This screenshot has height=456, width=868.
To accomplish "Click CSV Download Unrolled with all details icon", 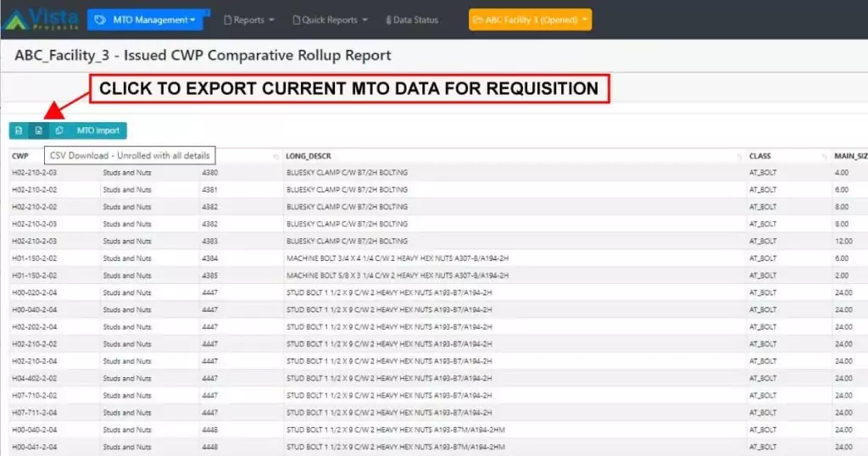I will coord(39,131).
